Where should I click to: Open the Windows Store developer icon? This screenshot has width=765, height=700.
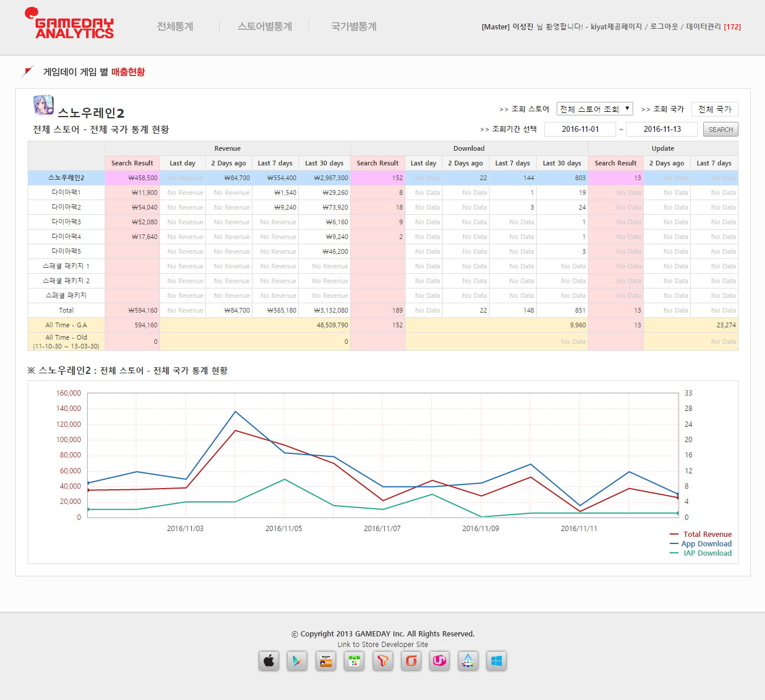point(497,661)
